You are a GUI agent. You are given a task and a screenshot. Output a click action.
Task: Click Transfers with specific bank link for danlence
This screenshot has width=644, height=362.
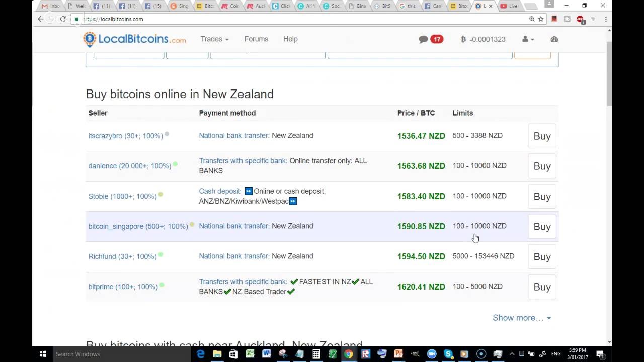243,161
